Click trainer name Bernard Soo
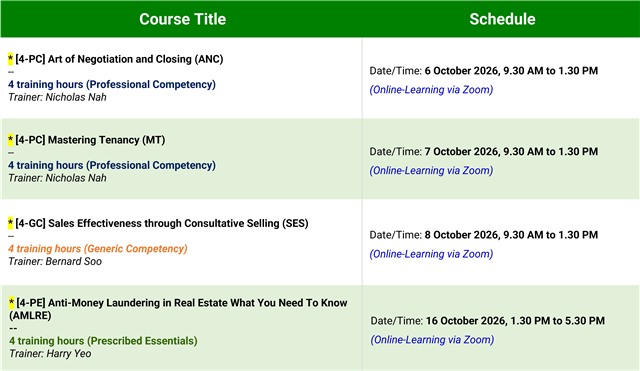Screen dimensions: 640x371 click(x=73, y=262)
